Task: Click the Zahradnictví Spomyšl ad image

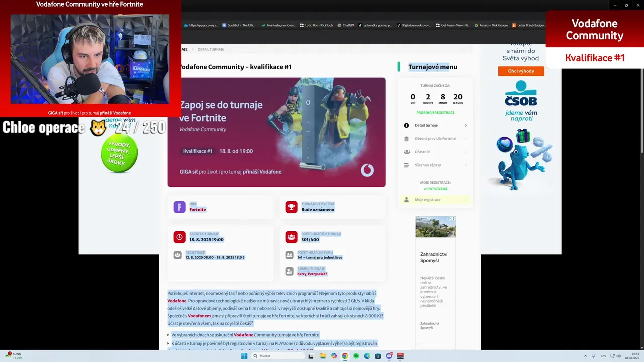Action: (435, 227)
